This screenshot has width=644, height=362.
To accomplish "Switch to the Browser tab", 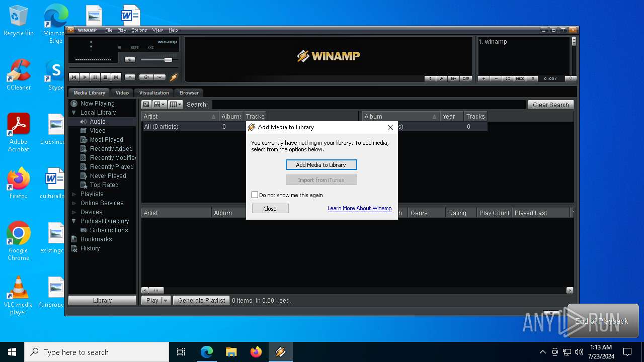I will click(189, 93).
